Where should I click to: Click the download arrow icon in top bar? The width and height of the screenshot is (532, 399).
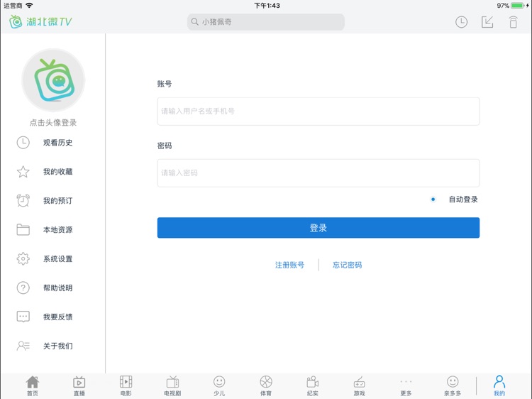coord(487,22)
